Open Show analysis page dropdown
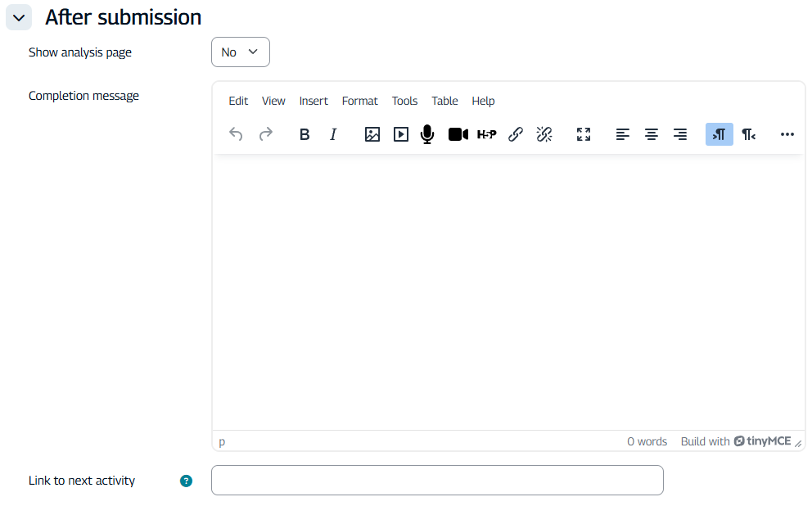The image size is (812, 506). pos(240,52)
